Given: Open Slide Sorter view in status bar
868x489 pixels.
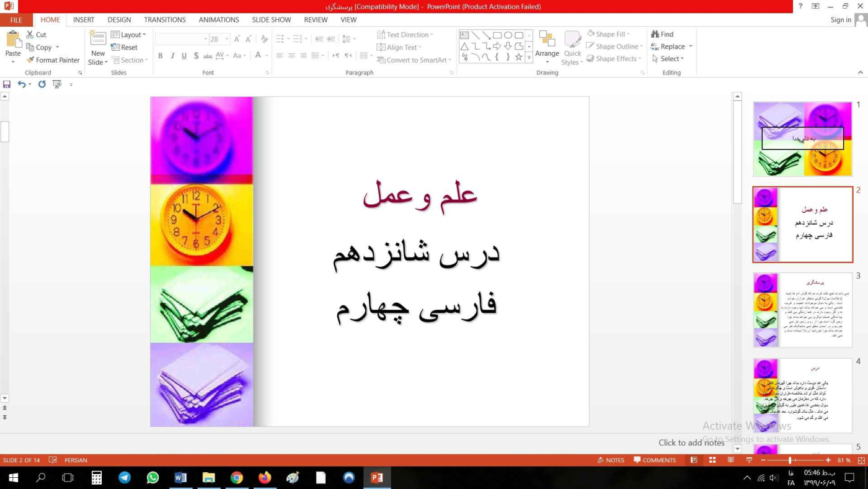Looking at the screenshot, I should [712, 460].
